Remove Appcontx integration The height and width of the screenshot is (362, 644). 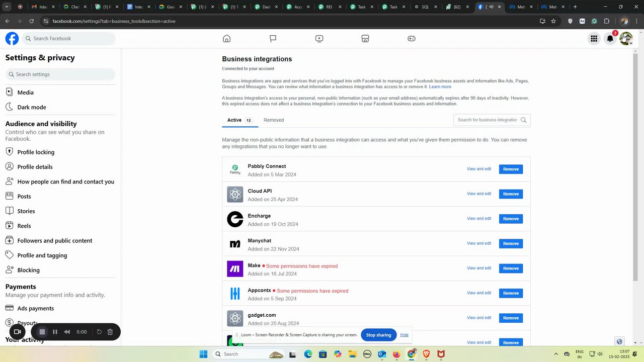click(511, 293)
